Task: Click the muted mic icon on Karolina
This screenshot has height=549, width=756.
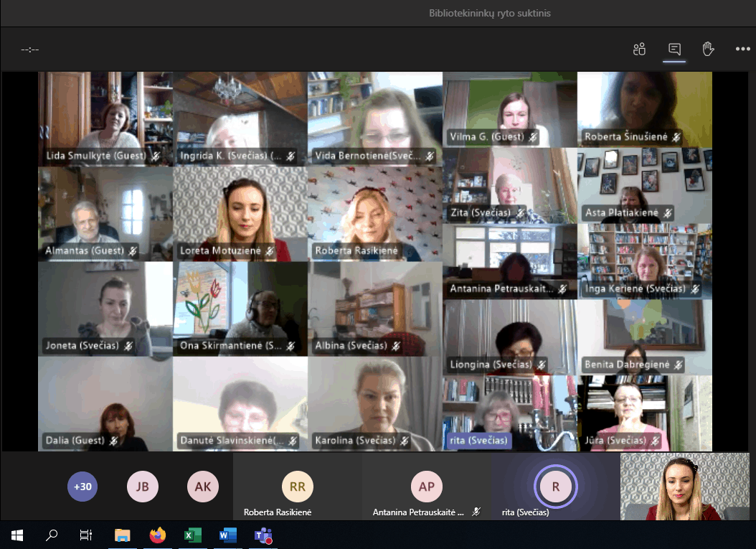Action: 405,441
